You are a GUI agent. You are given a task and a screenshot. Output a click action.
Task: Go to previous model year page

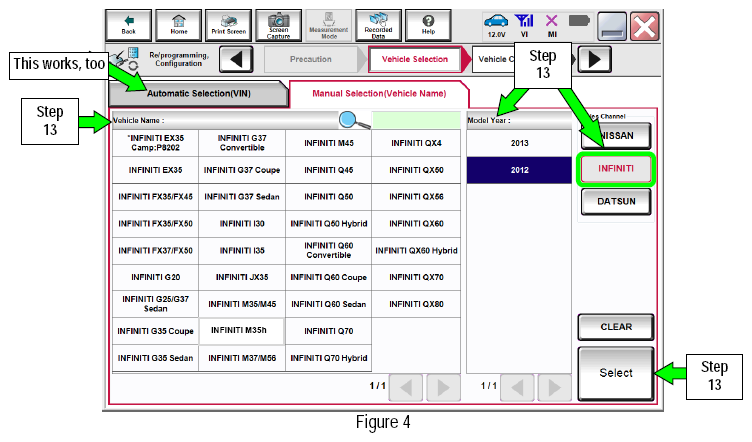(x=517, y=387)
